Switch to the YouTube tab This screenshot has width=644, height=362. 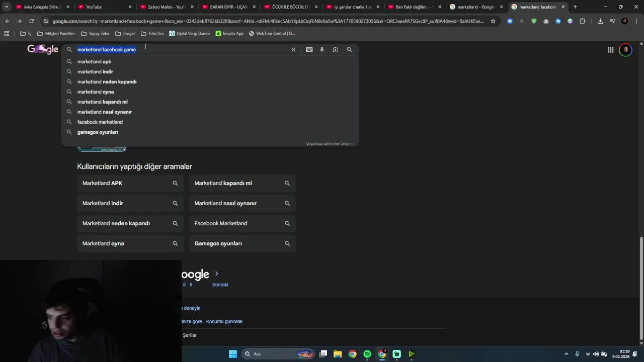[105, 7]
